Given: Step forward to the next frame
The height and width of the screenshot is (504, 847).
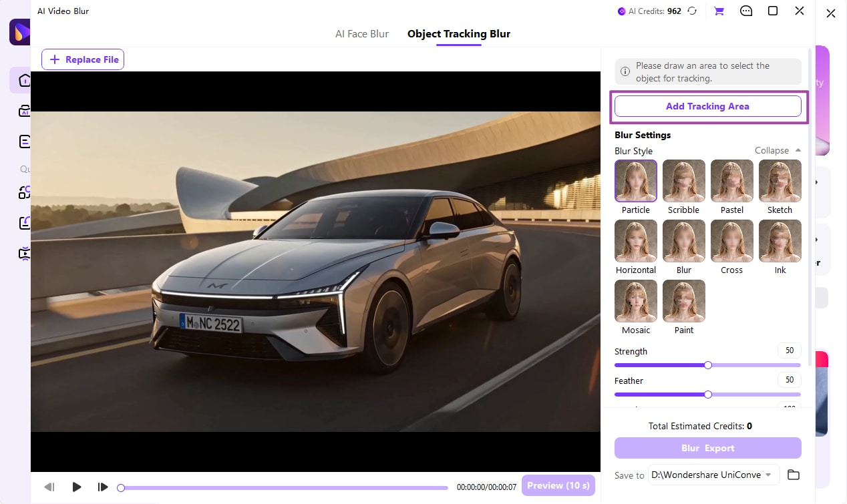Looking at the screenshot, I should 103,487.
